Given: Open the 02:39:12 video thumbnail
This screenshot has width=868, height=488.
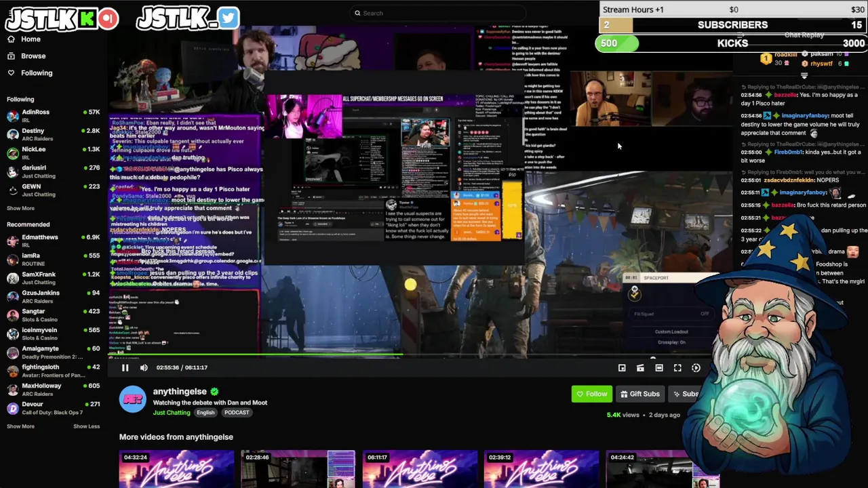Looking at the screenshot, I should (x=541, y=469).
